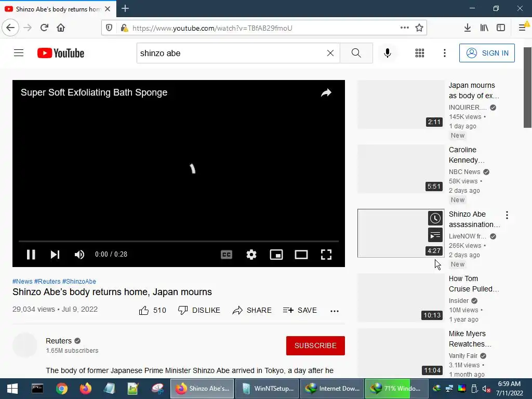Click the magnifier search button
532x399 pixels.
coord(356,53)
